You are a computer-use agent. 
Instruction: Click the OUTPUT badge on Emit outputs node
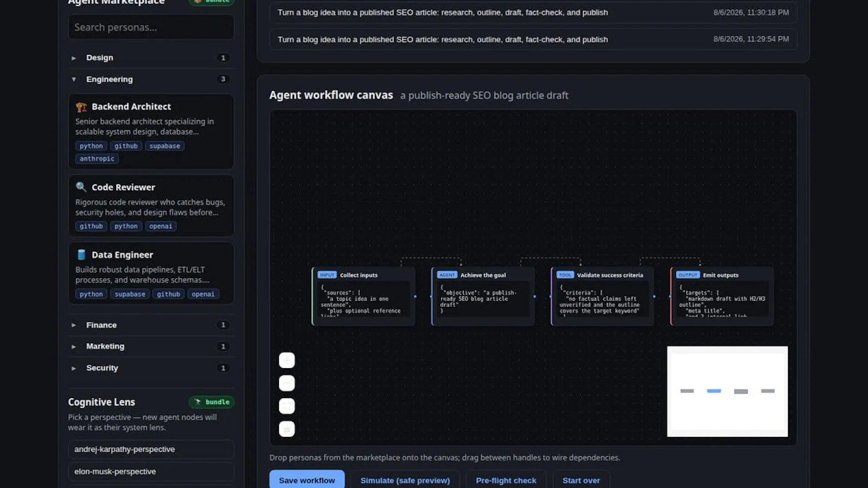point(688,275)
